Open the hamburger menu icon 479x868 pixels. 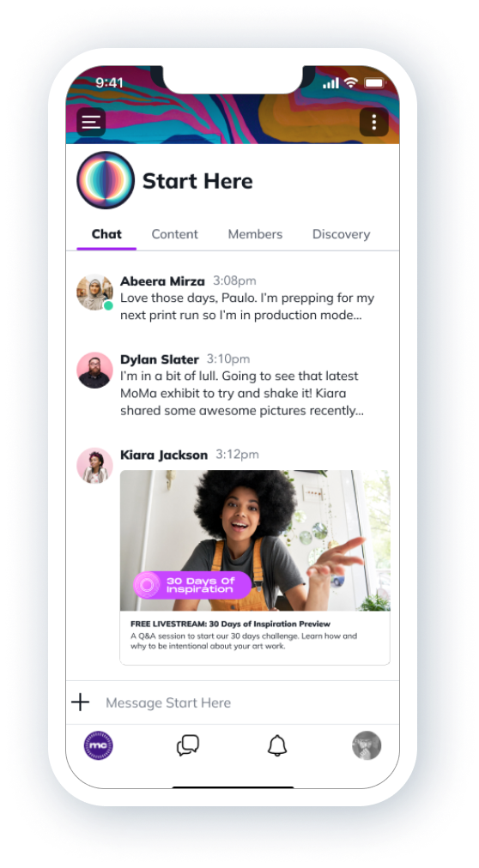pyautogui.click(x=91, y=121)
